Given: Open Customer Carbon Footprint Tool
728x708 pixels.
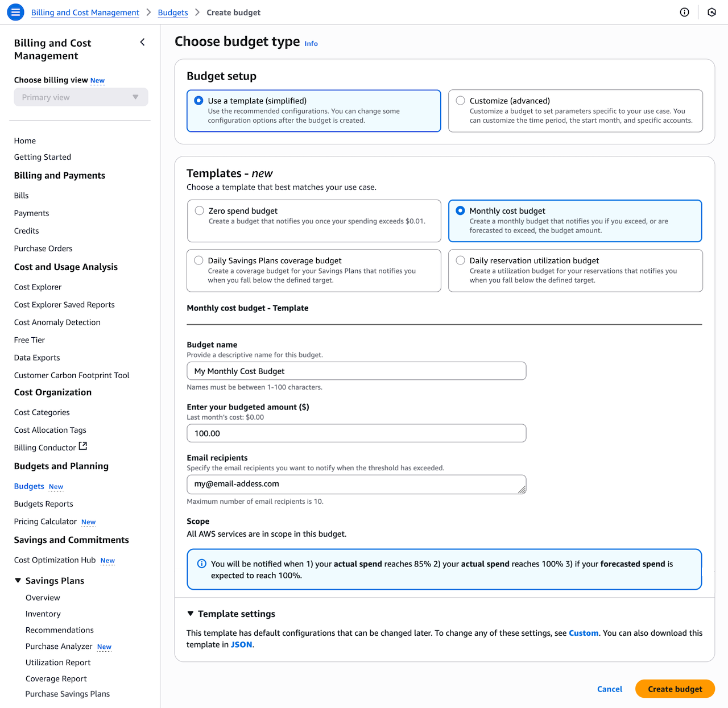Looking at the screenshot, I should pos(72,375).
